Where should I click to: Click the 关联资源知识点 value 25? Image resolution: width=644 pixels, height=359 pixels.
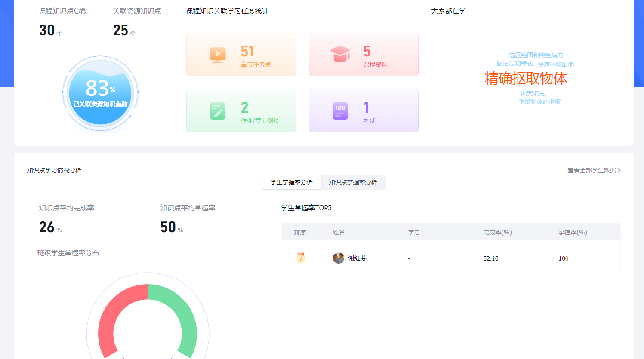coord(121,30)
